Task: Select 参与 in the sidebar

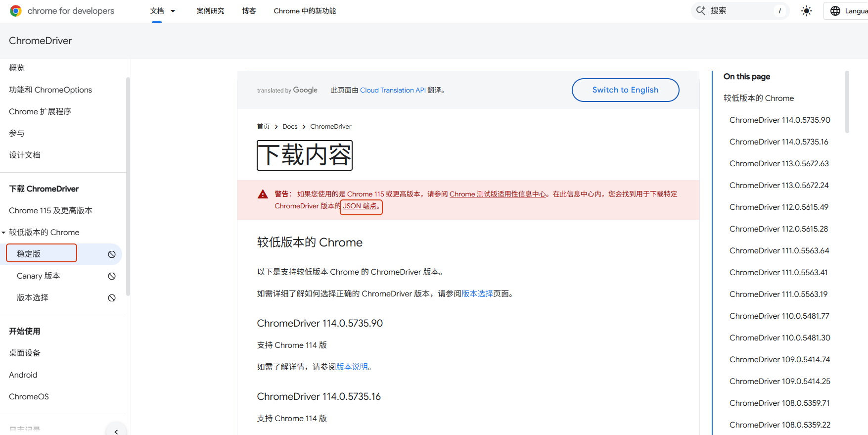Action: [x=17, y=133]
